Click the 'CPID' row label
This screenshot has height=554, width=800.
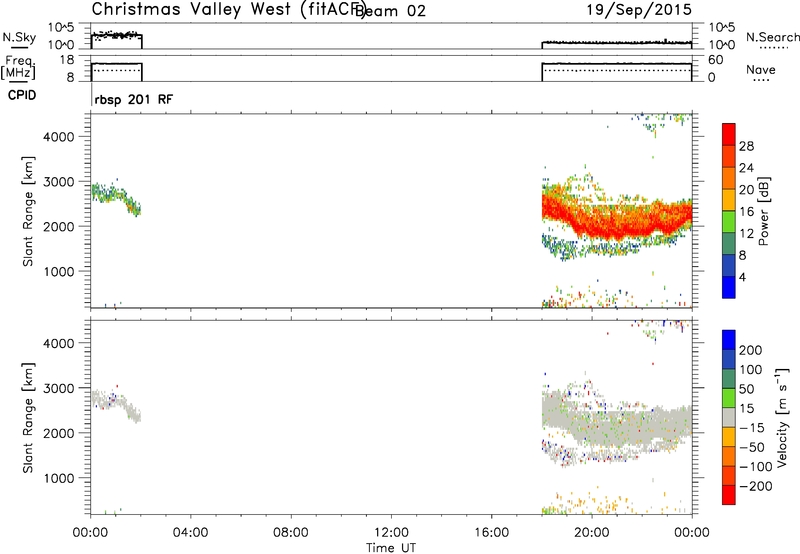point(22,95)
